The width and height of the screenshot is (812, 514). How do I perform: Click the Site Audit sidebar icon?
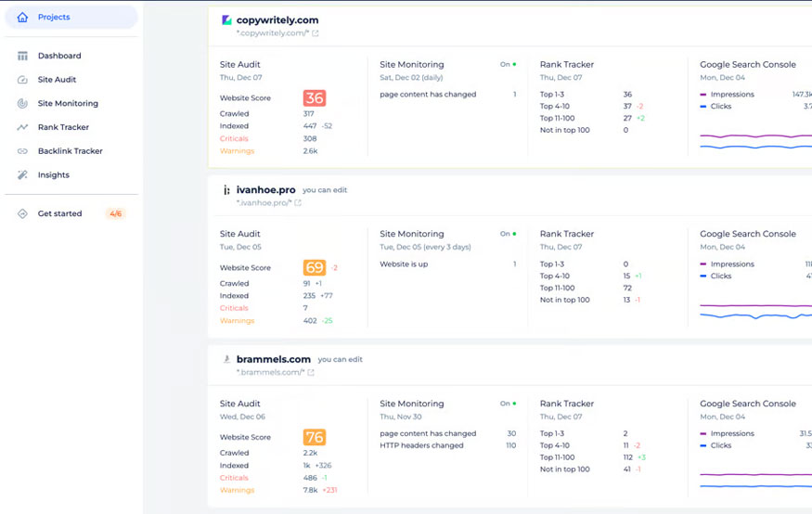[x=22, y=80]
